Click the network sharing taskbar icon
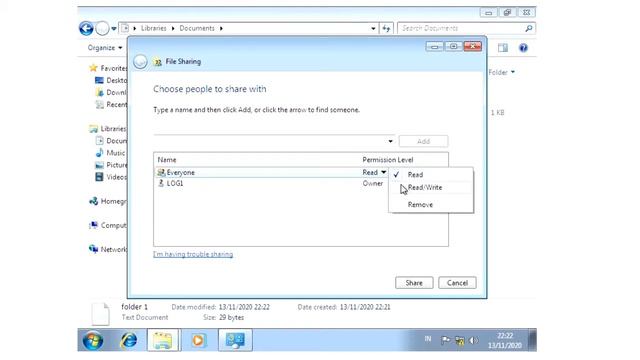The width and height of the screenshot is (640, 360). click(235, 340)
